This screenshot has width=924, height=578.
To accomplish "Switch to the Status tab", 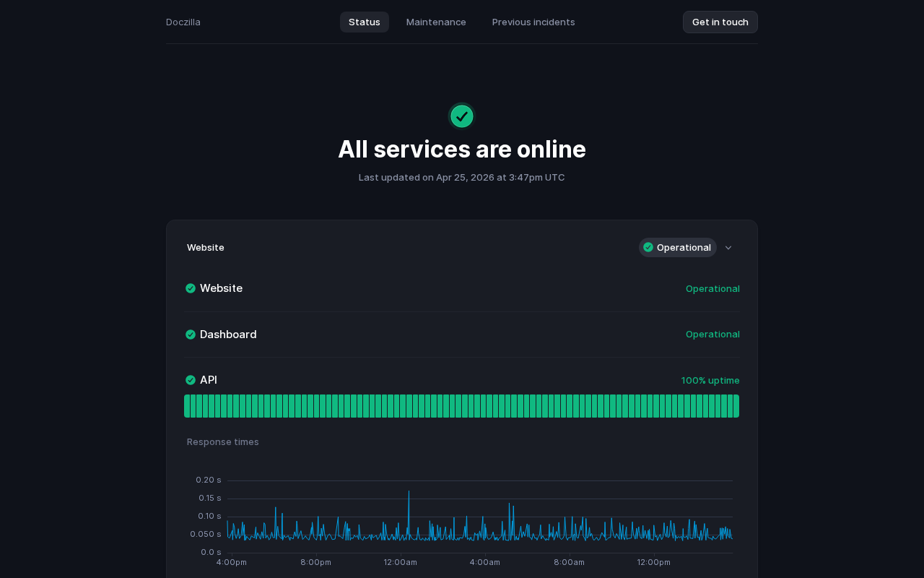I will coord(364,22).
